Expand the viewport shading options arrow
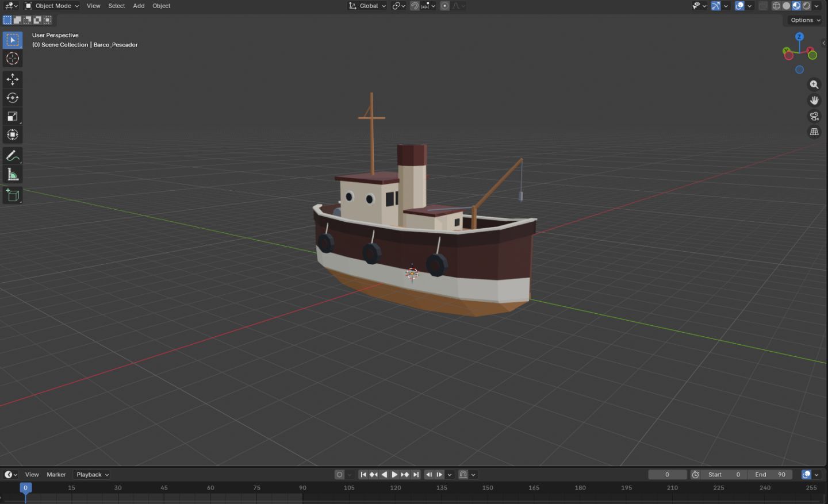Image resolution: width=828 pixels, height=504 pixels. pos(816,6)
